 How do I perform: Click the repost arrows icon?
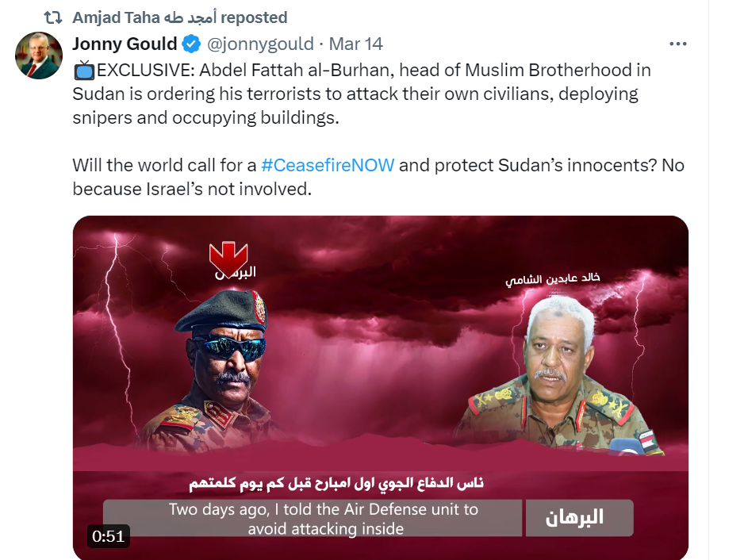(53, 17)
